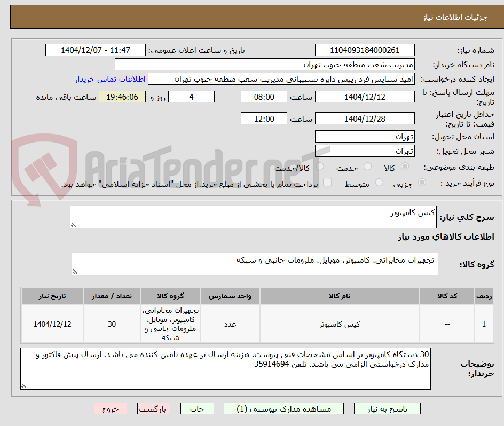Image resolution: width=504 pixels, height=426 pixels.
Task: Click the countdown timer 19:46:06 field
Action: tap(122, 97)
